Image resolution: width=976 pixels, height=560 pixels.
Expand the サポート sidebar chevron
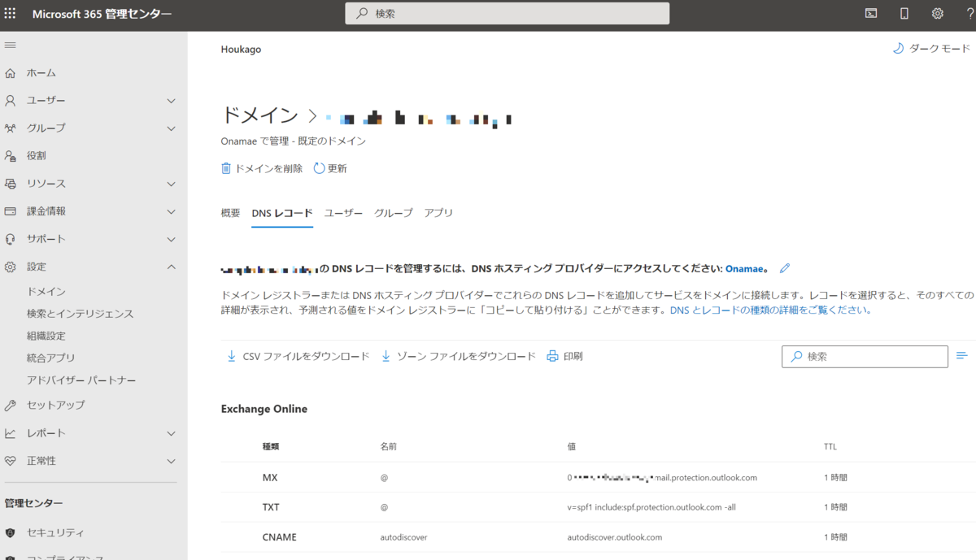(x=171, y=239)
